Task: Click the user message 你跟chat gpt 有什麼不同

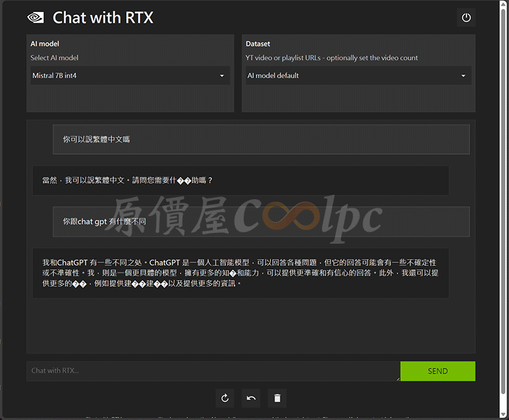Action: pos(261,221)
